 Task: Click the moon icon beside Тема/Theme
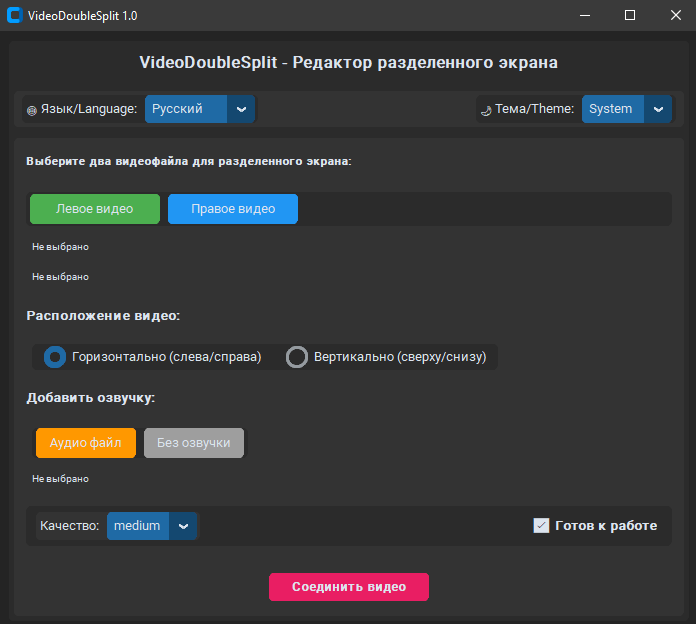click(485, 110)
